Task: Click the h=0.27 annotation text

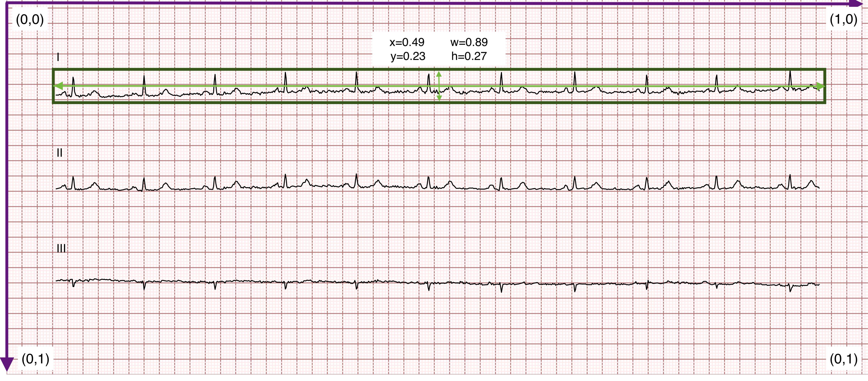Action: pyautogui.click(x=469, y=56)
